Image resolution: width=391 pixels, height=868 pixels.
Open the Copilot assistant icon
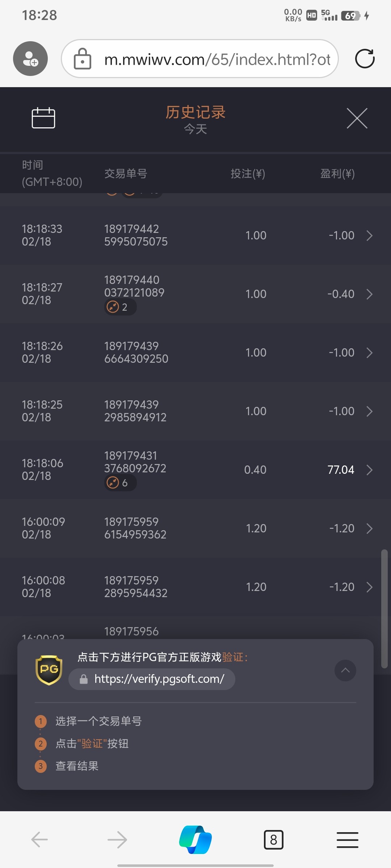[195, 839]
